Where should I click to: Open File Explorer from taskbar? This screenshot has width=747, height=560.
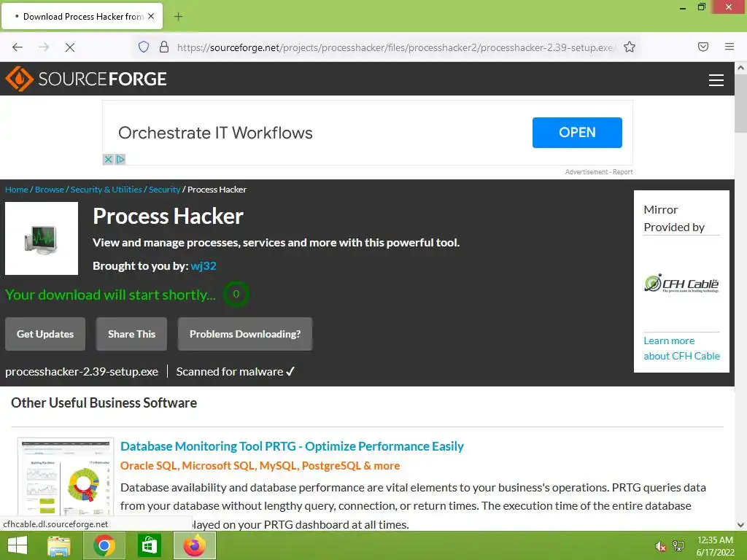click(x=59, y=545)
